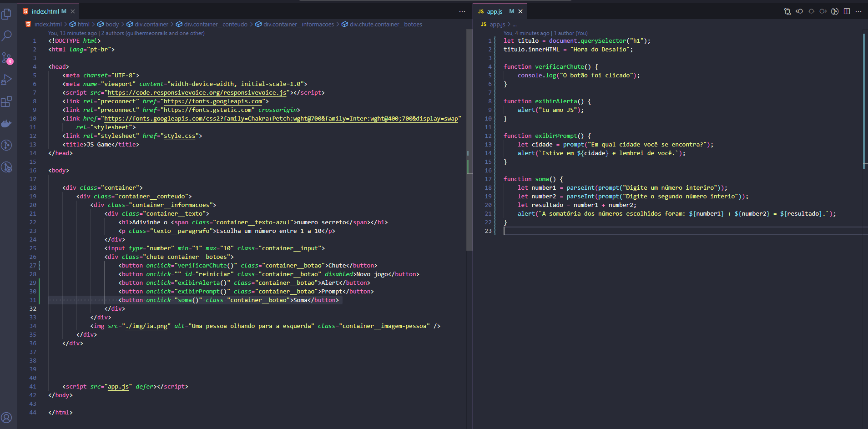Follow the app.js script src link on line 41

(x=118, y=387)
